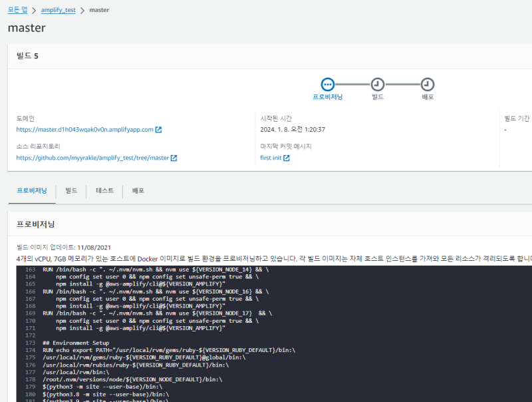Select the master breadcrumb item

pyautogui.click(x=99, y=11)
